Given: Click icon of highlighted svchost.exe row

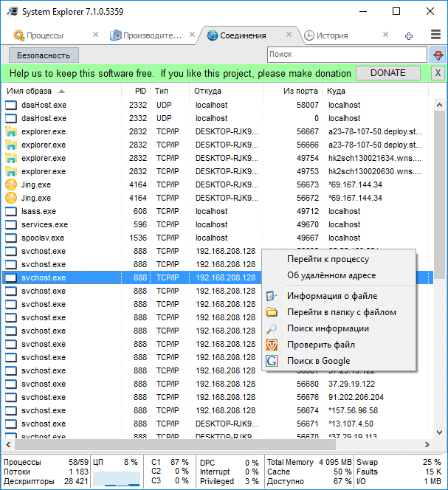Looking at the screenshot, I should pos(11,277).
